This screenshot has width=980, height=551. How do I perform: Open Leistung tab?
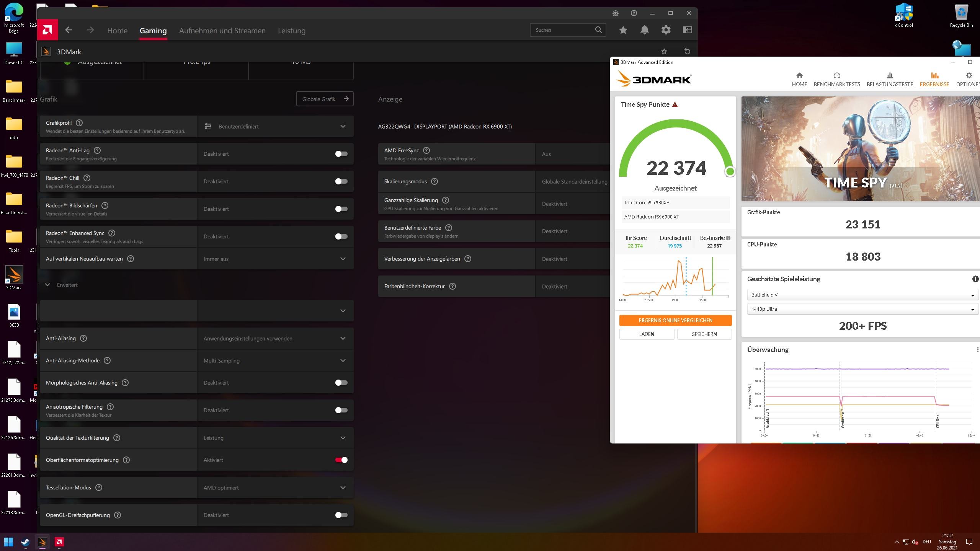(292, 31)
